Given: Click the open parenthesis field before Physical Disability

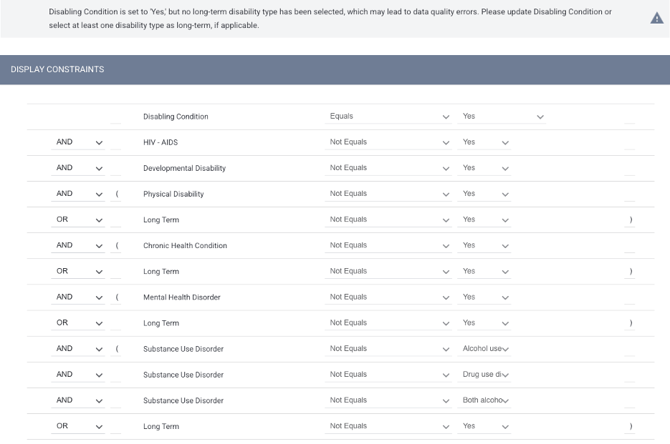Looking at the screenshot, I should click(117, 194).
